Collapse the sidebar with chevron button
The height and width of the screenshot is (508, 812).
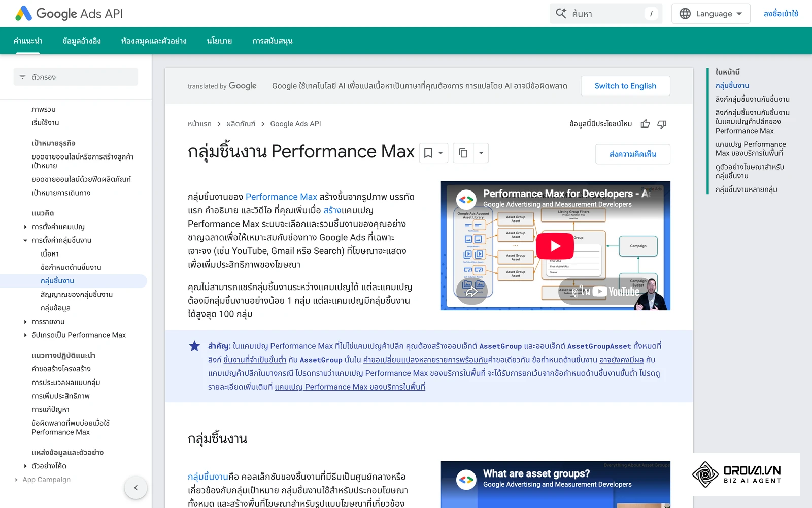(x=136, y=488)
